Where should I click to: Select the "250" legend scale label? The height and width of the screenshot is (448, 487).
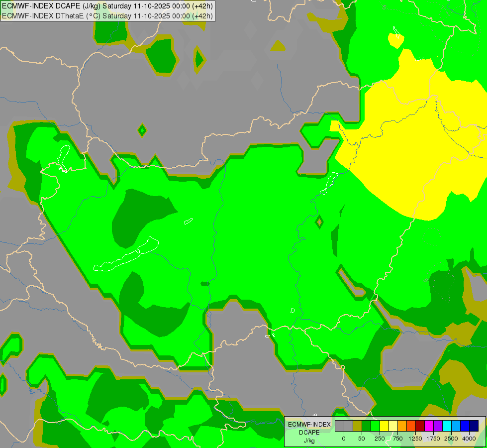point(380,439)
